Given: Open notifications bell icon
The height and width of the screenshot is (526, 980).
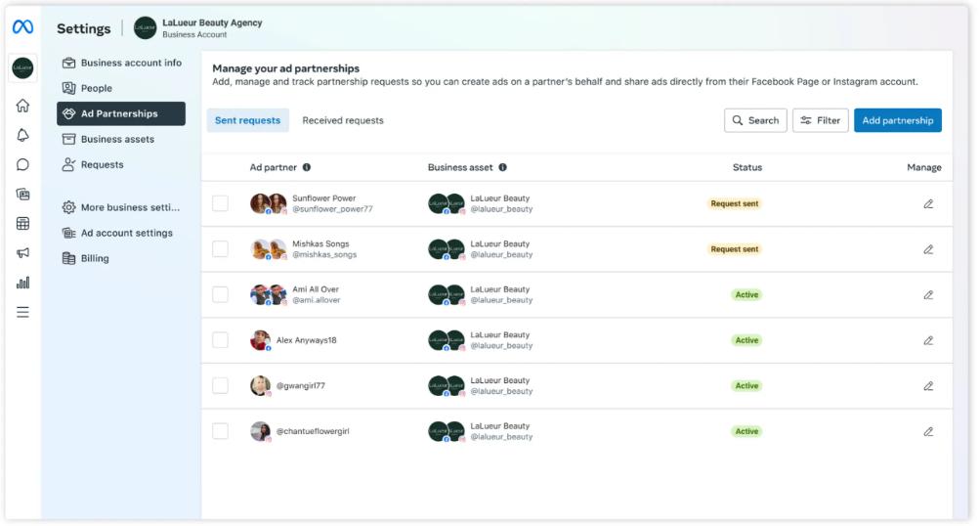Looking at the screenshot, I should (x=22, y=135).
